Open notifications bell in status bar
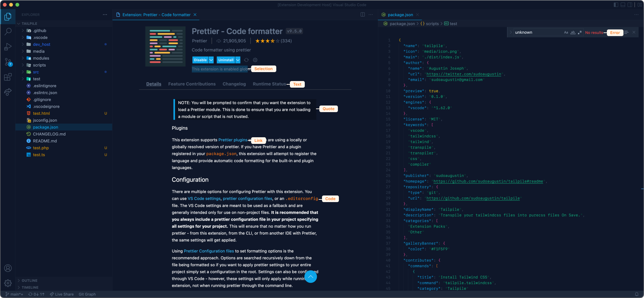 tap(637, 294)
